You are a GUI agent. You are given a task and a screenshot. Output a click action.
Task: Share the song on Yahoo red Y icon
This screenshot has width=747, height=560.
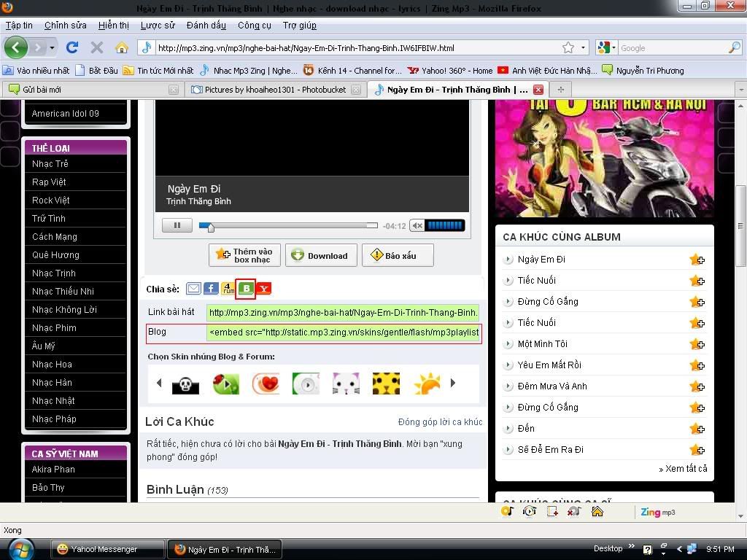coord(263,289)
